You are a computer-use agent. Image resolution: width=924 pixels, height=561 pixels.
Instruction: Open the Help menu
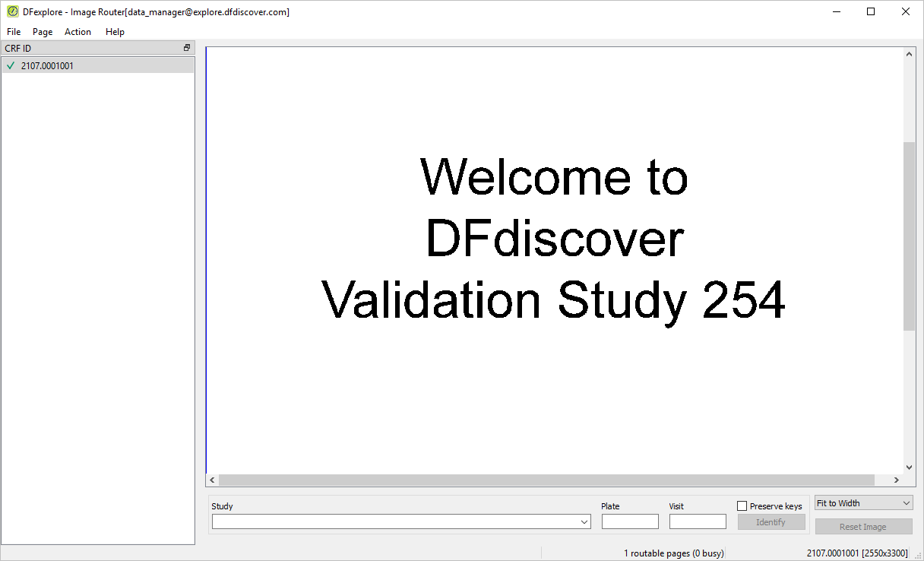(x=115, y=32)
